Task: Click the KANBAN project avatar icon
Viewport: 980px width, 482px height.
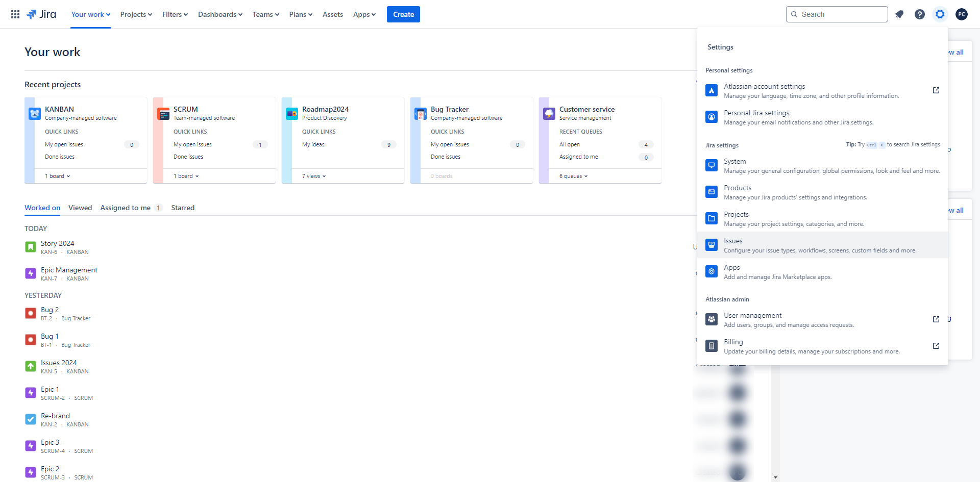Action: click(x=35, y=114)
